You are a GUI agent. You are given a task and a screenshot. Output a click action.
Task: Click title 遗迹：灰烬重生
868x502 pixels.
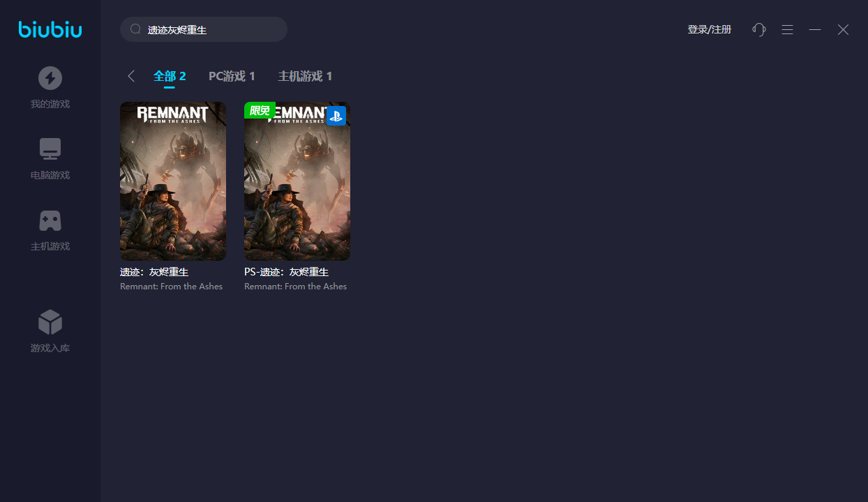coord(154,272)
